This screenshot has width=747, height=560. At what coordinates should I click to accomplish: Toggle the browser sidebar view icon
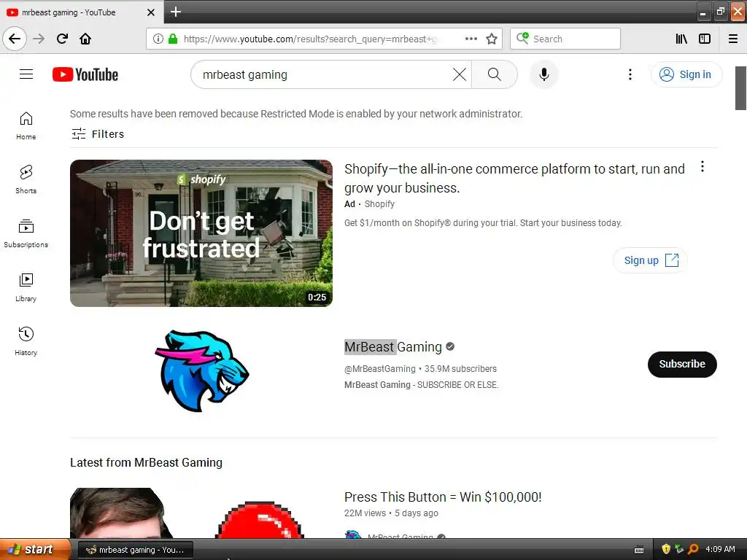pyautogui.click(x=705, y=39)
